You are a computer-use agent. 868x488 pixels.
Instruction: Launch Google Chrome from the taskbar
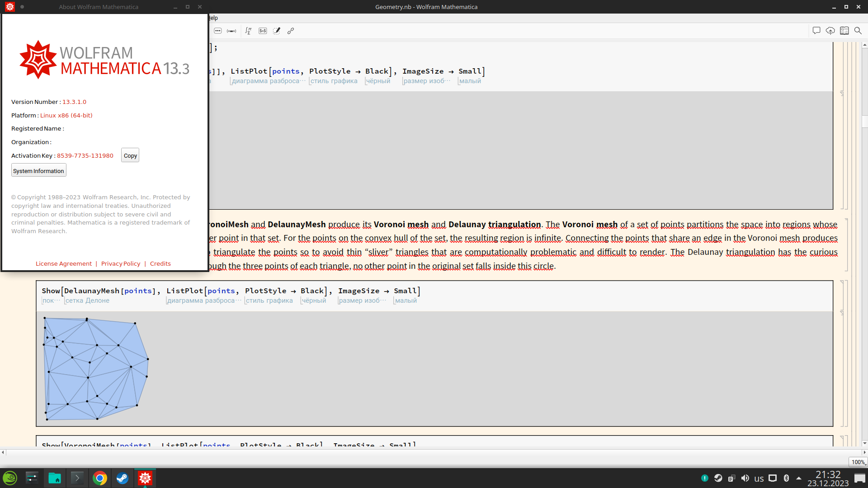pyautogui.click(x=99, y=478)
